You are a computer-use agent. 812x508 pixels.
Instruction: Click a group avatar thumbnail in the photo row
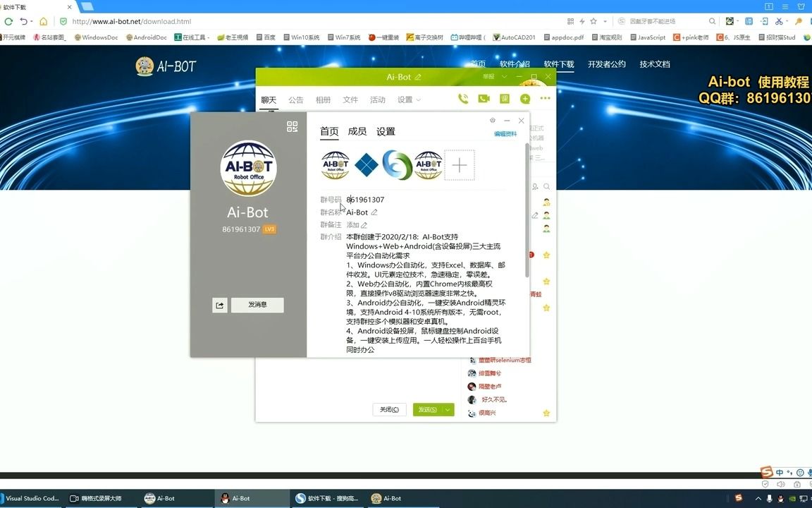pyautogui.click(x=335, y=164)
